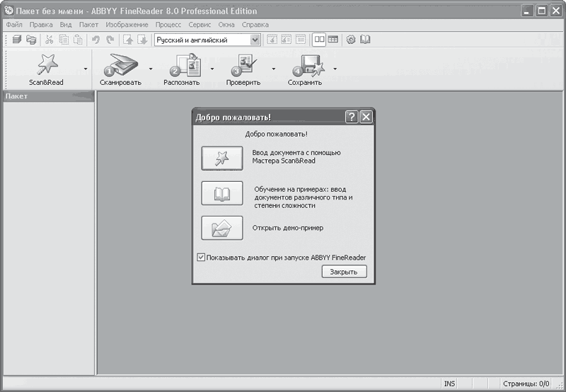This screenshot has width=566, height=392.
Task: Open the Изображение menu
Action: click(x=127, y=25)
